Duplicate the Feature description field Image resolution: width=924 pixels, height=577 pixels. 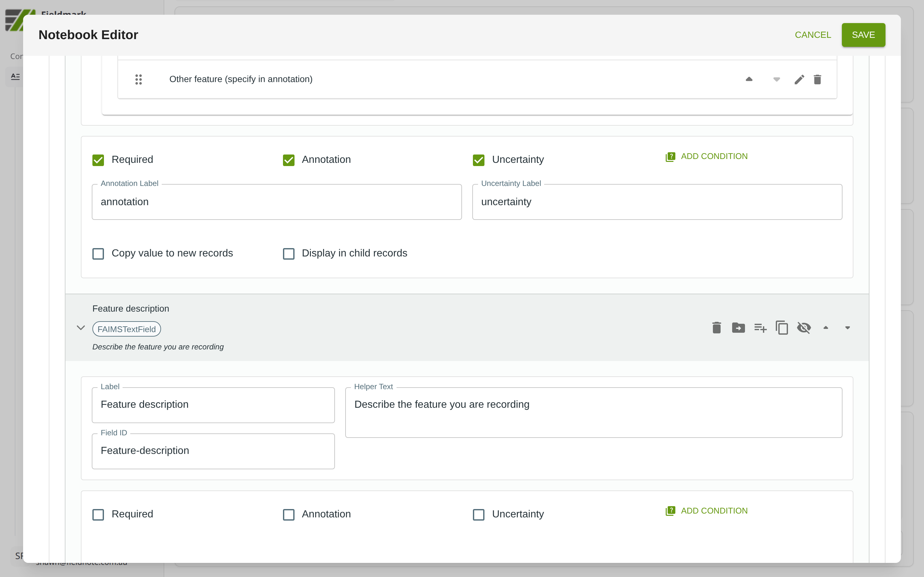782,328
